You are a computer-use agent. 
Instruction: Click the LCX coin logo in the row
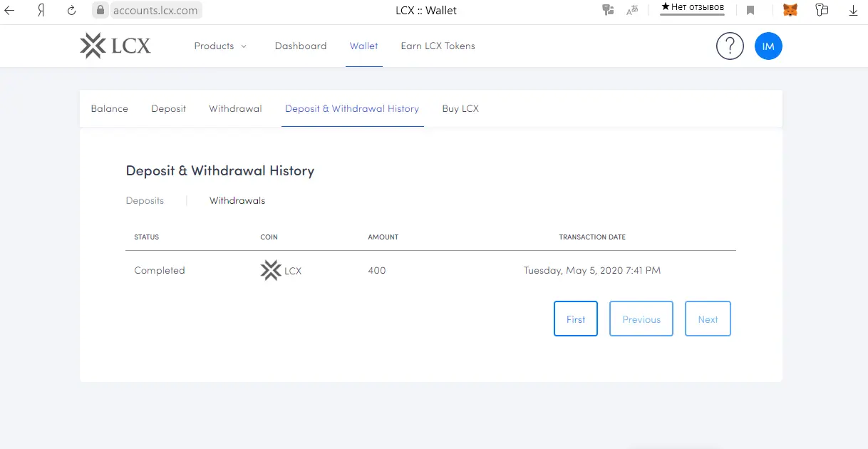click(x=271, y=271)
